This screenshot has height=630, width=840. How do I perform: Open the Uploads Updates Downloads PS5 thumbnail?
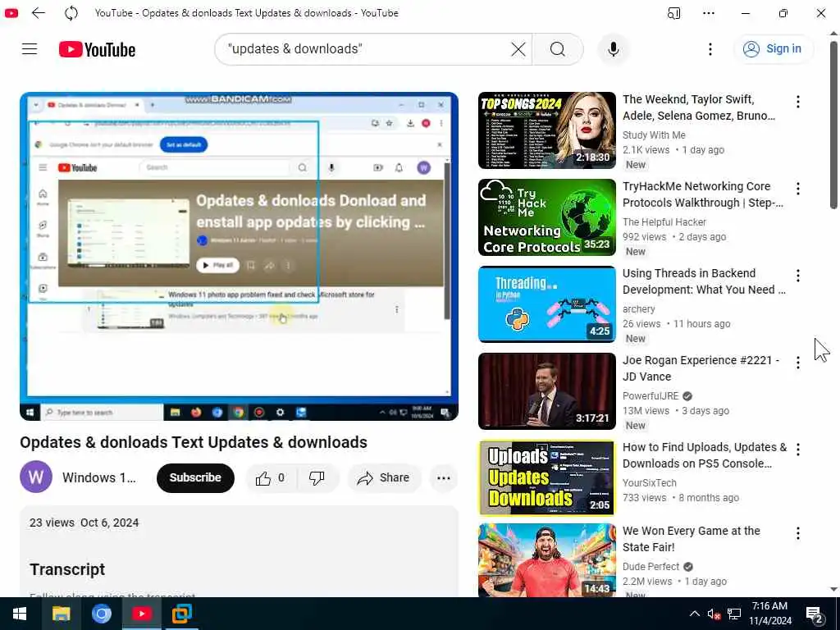pyautogui.click(x=547, y=478)
